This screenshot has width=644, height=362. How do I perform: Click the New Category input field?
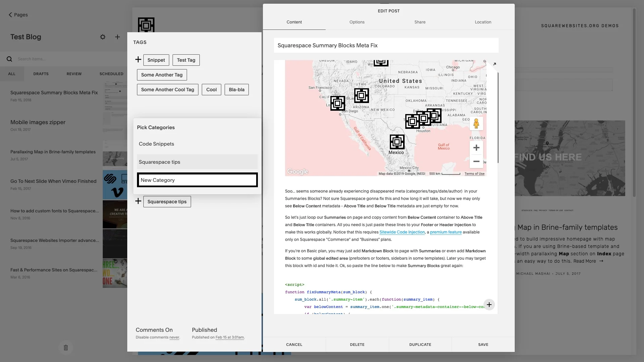tap(197, 180)
